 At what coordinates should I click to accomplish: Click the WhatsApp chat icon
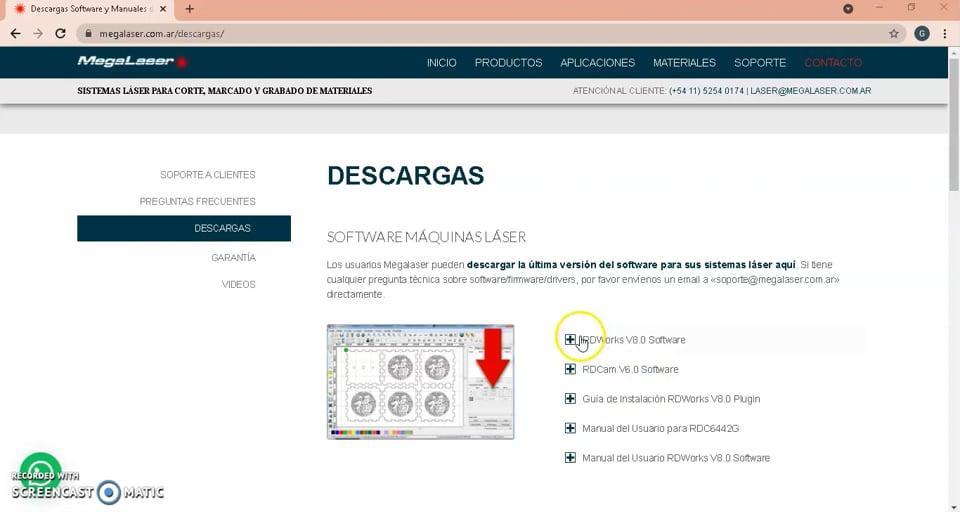[41, 472]
